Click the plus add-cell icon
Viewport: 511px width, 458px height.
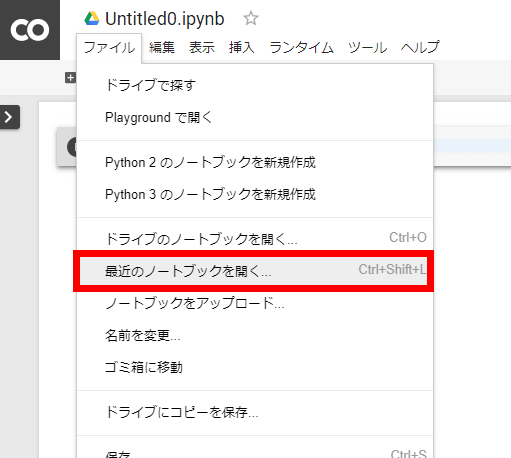[x=70, y=78]
